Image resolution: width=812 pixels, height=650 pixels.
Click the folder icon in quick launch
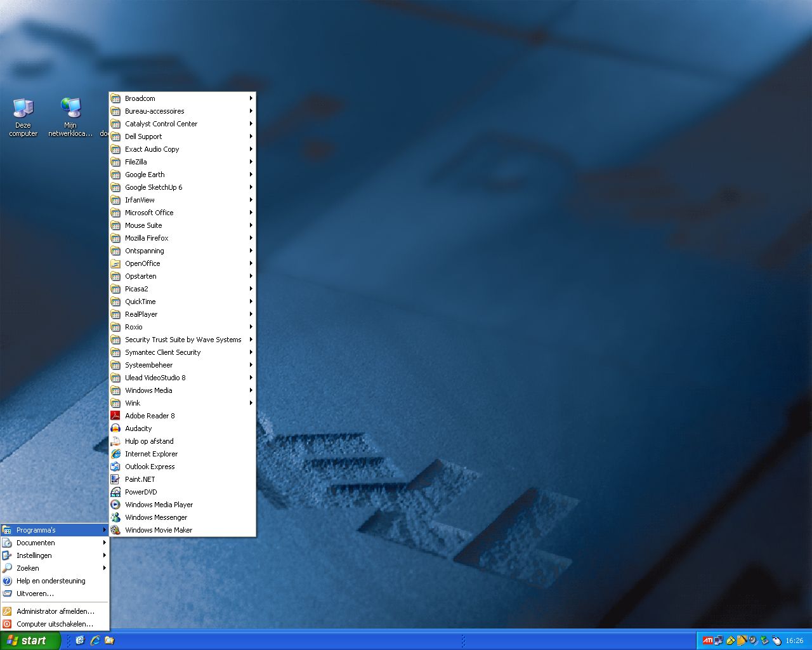[109, 640]
